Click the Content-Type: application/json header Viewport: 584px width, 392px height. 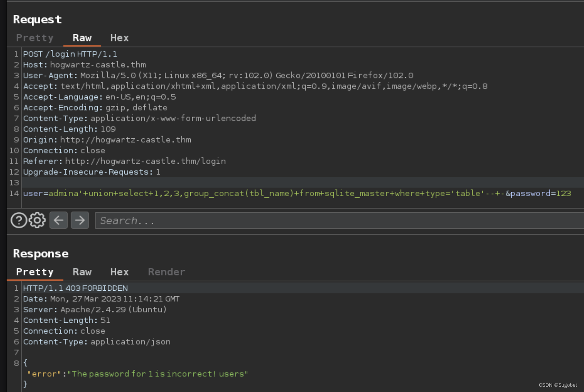point(97,342)
